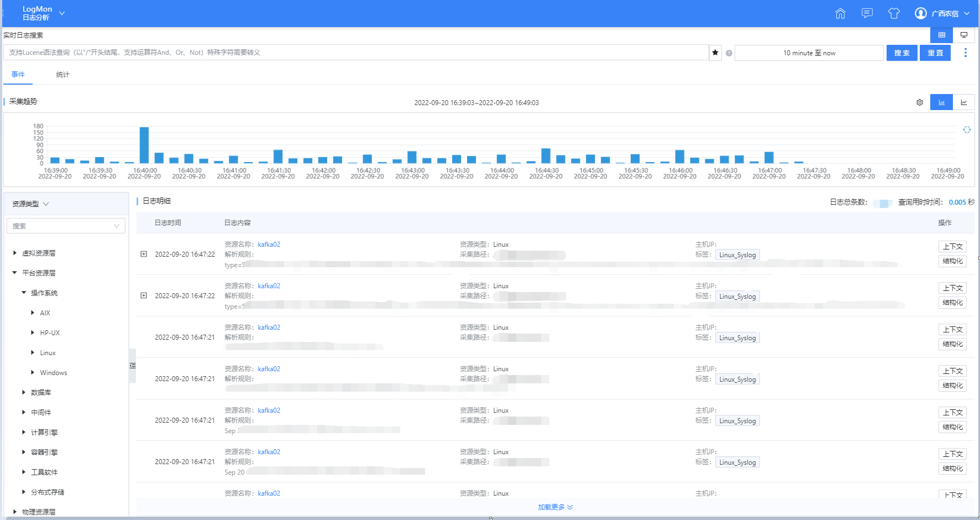
Task: Save the query with star icon
Action: pos(715,53)
